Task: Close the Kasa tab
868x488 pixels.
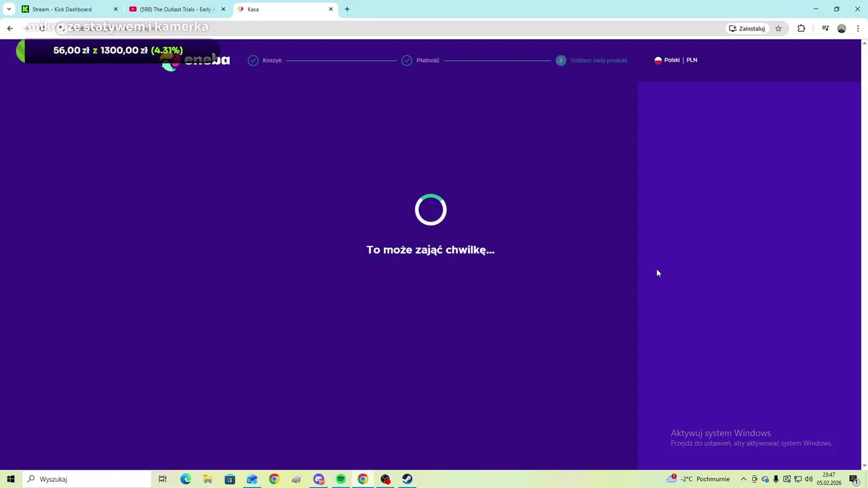Action: point(331,9)
